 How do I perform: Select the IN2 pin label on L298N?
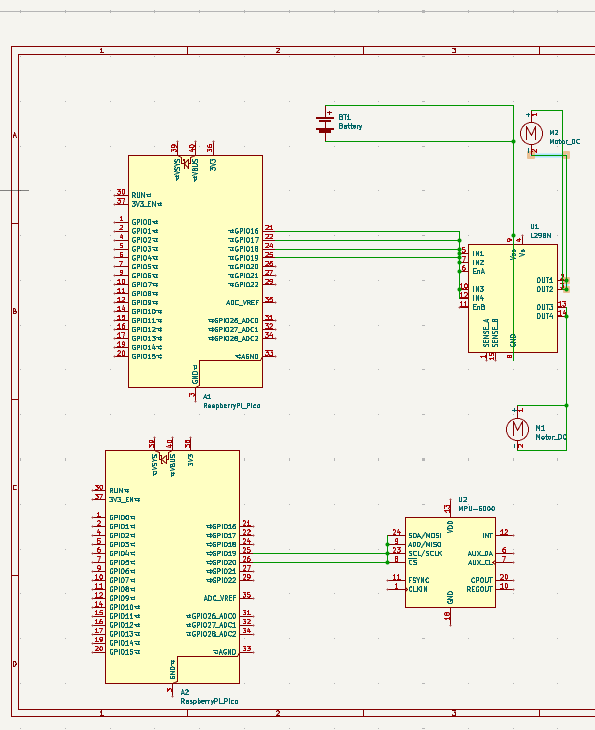pos(478,263)
